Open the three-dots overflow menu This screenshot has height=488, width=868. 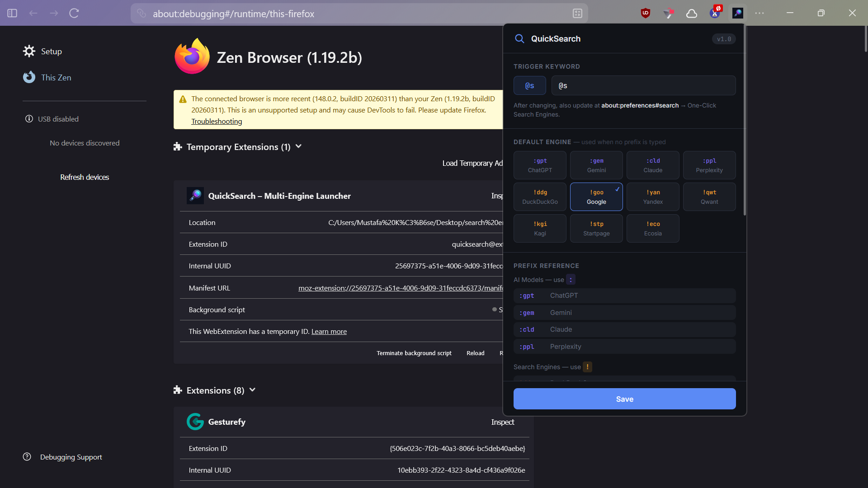pos(759,13)
